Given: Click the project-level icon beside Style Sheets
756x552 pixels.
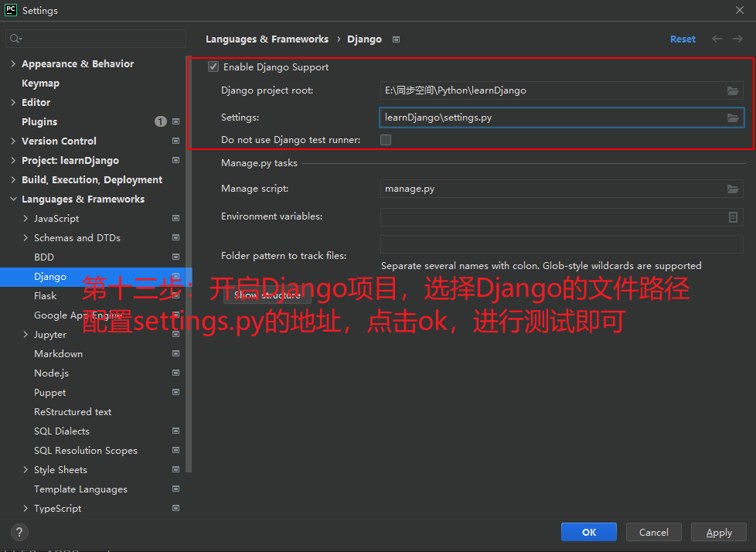Looking at the screenshot, I should tap(176, 469).
